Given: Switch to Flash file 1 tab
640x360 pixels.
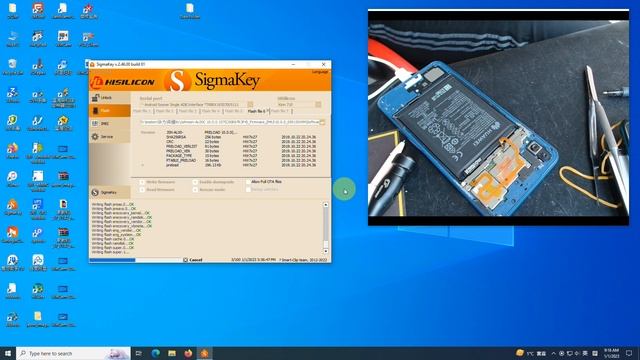Looking at the screenshot, I should click(142, 111).
